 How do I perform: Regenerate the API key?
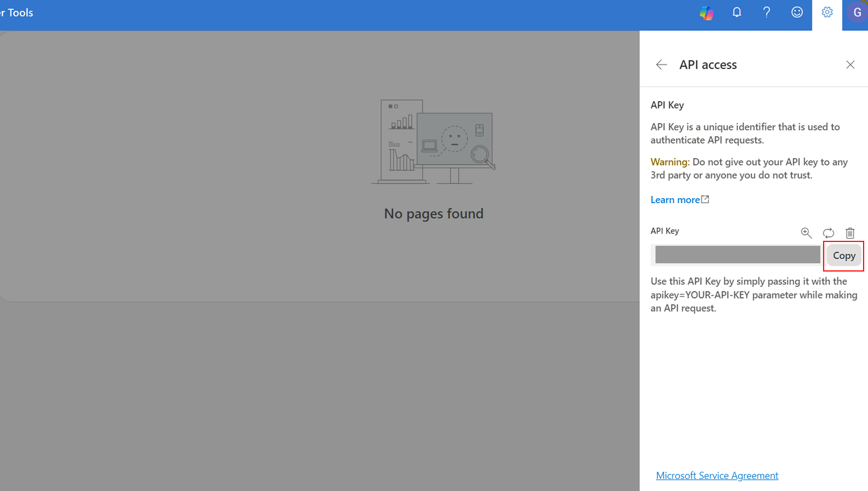tap(828, 233)
